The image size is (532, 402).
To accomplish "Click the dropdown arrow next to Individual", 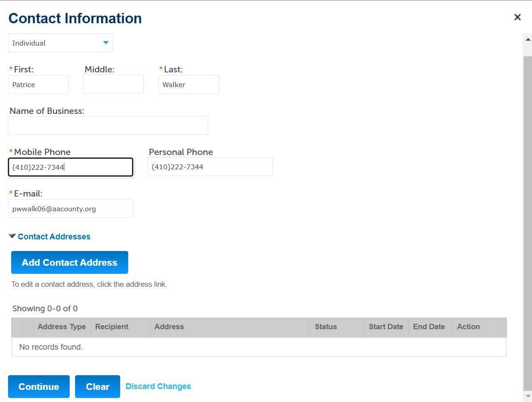I will [x=105, y=43].
